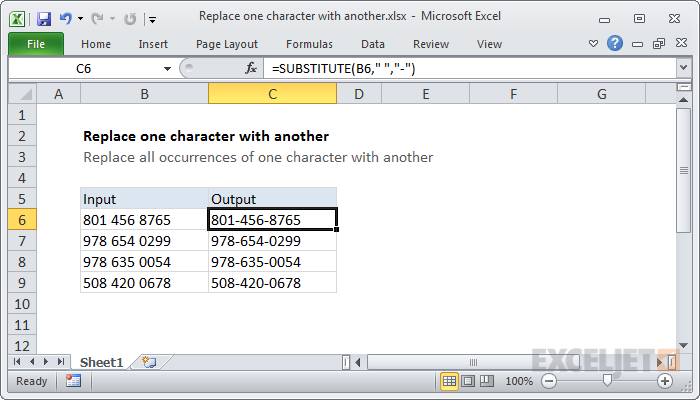This screenshot has height=400, width=700.
Task: Expand the formula bar chevron
Action: (x=683, y=68)
